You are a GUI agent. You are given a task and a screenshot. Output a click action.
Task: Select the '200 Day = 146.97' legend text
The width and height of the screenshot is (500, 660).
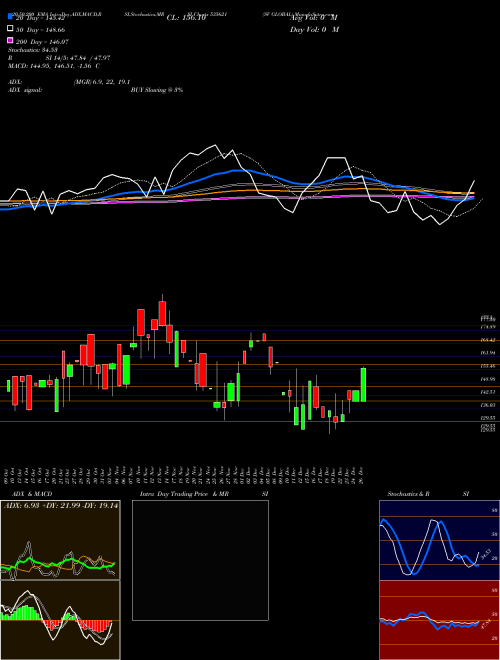coord(42,42)
